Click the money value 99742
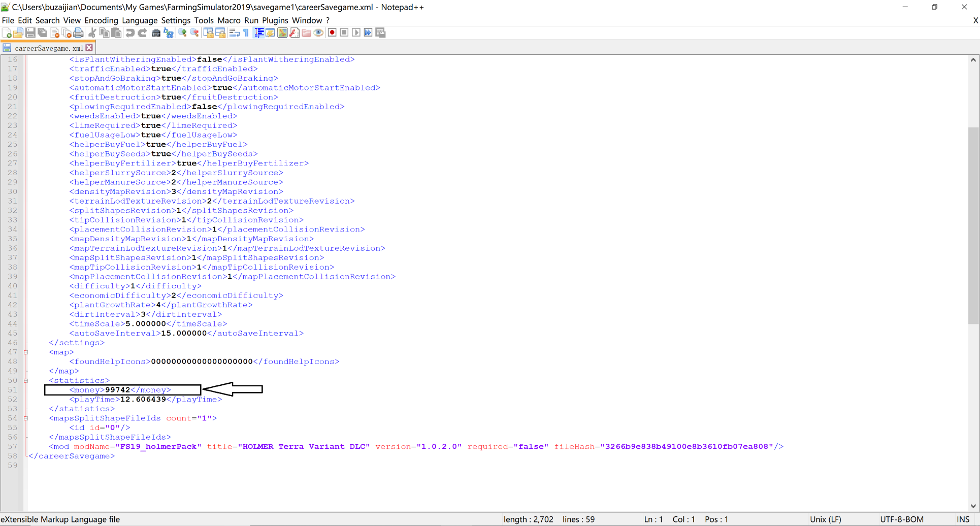 [118, 390]
